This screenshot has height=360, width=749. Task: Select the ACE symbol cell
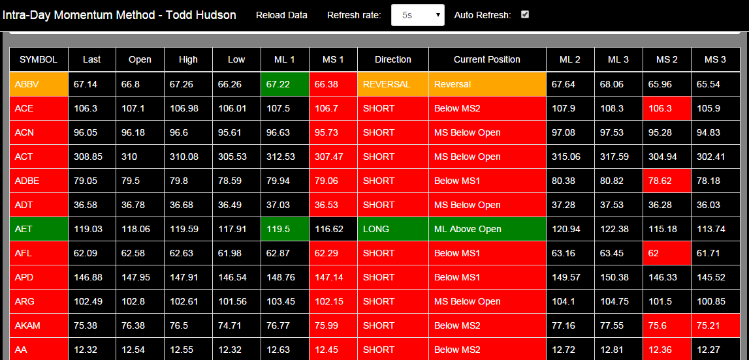(39, 108)
